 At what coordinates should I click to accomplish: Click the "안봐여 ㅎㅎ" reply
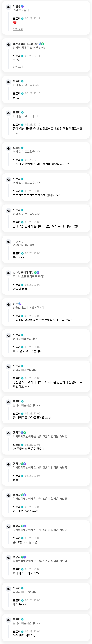[x=20, y=289]
